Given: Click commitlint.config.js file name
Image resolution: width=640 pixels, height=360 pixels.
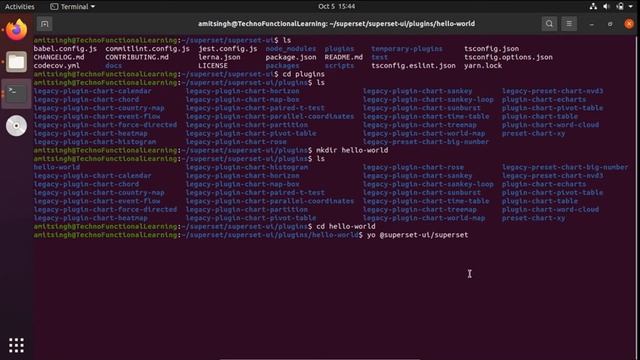Looking at the screenshot, I should click(x=147, y=49).
